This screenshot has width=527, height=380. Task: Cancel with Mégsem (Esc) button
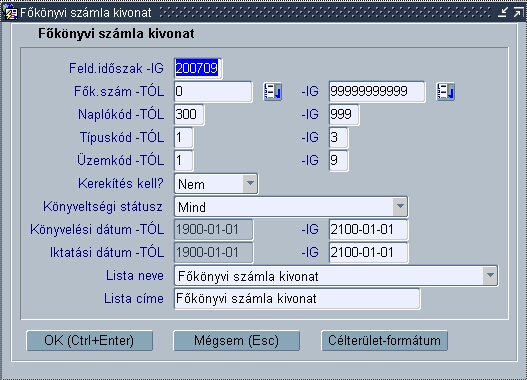click(237, 341)
